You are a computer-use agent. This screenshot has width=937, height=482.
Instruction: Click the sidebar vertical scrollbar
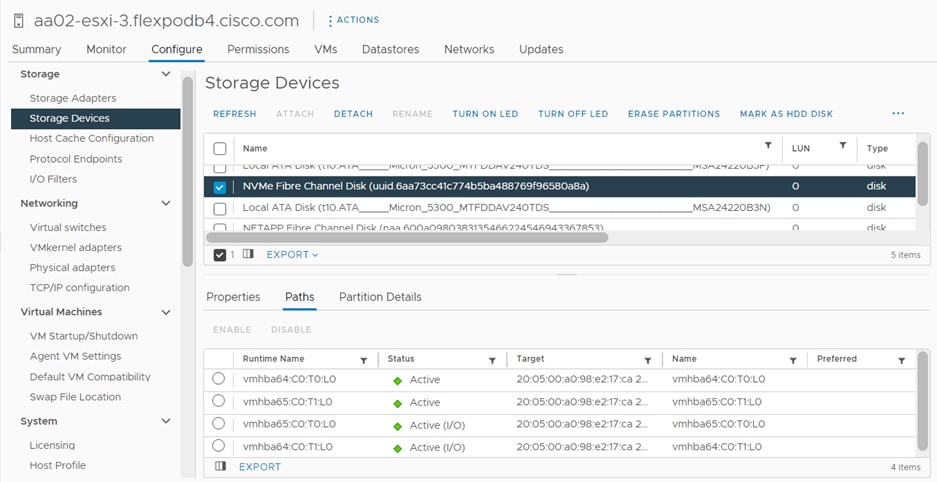[188, 171]
